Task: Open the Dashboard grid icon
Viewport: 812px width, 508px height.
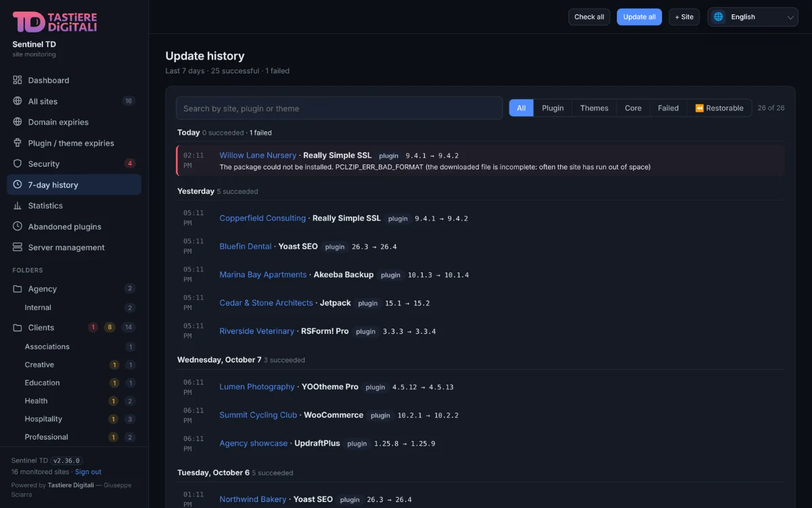Action: click(18, 80)
